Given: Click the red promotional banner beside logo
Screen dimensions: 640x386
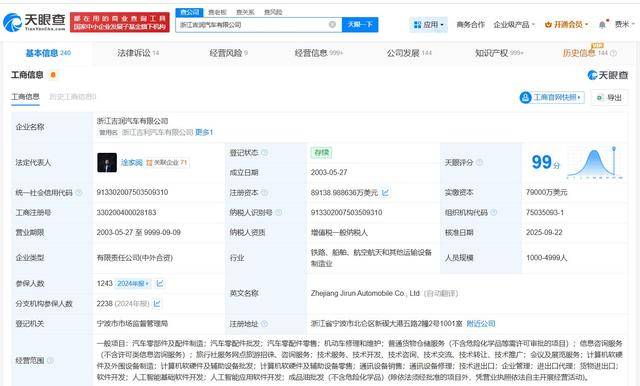Looking at the screenshot, I should click(x=120, y=22).
